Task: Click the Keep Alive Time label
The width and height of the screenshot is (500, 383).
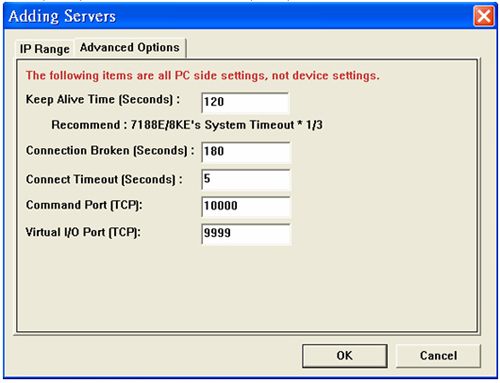Action: point(103,100)
